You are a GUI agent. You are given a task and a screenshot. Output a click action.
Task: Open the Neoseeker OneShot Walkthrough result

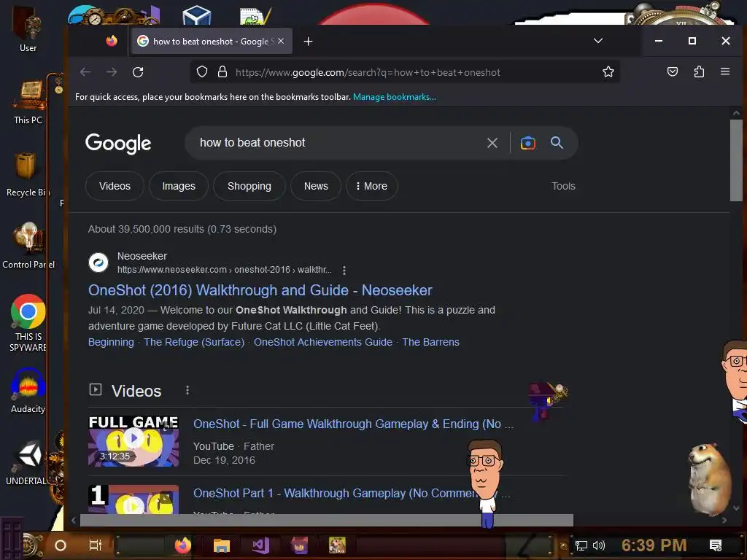(x=260, y=290)
